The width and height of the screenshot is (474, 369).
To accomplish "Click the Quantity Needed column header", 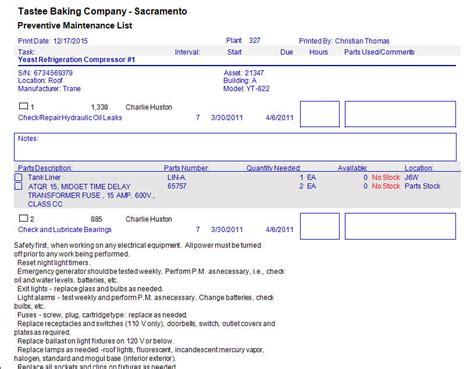I will 273,168.
